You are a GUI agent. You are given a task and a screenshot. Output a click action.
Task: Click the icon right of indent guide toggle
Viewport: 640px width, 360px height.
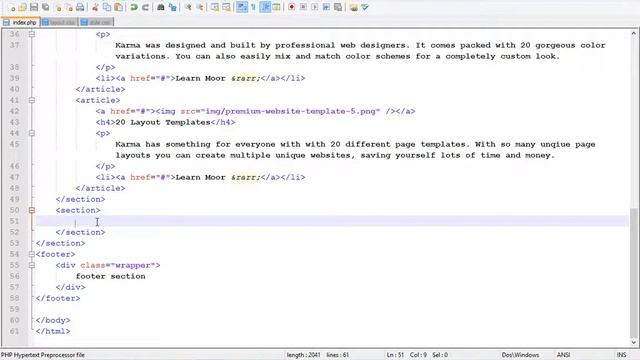(276, 7)
